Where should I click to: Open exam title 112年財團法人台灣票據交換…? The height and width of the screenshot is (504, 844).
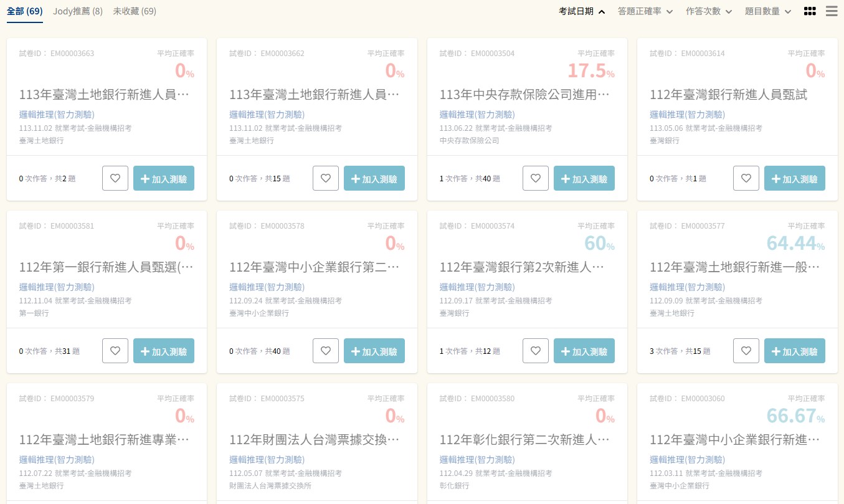coord(315,440)
